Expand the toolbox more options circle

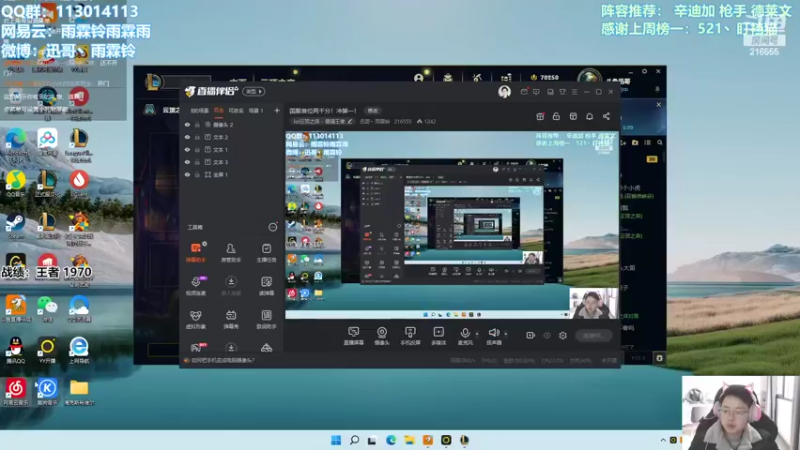pyautogui.click(x=273, y=227)
